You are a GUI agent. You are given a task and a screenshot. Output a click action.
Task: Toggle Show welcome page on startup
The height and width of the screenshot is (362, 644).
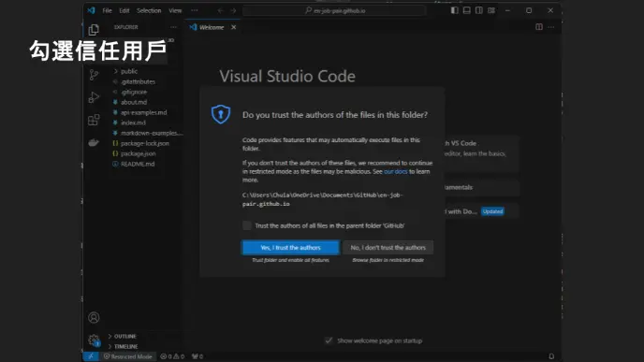(329, 340)
